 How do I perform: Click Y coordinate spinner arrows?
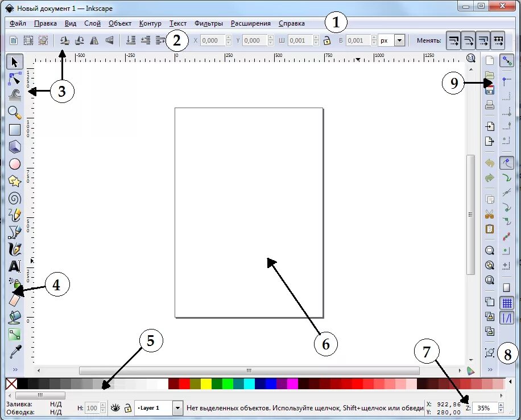click(x=271, y=40)
